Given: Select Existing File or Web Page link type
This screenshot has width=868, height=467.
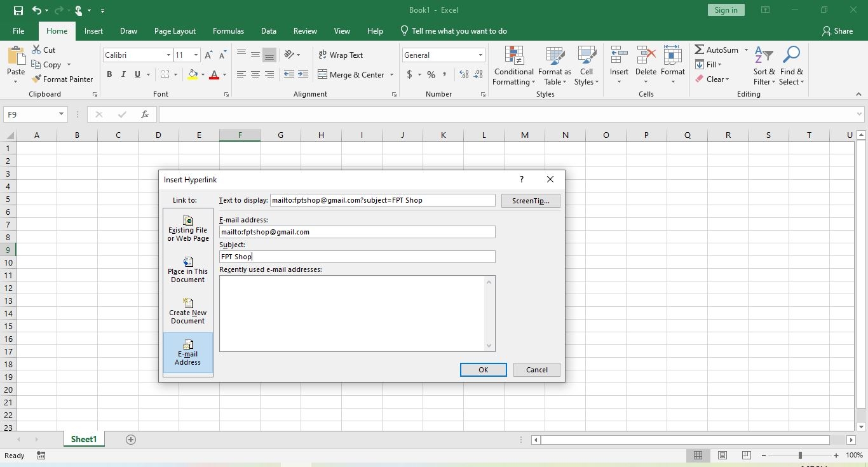Looking at the screenshot, I should [x=188, y=229].
